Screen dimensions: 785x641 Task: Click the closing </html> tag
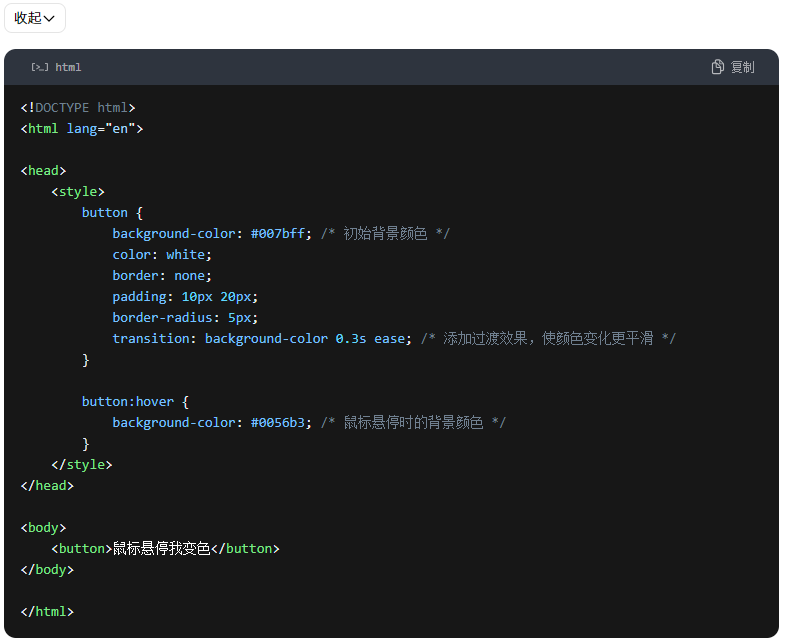click(x=47, y=611)
